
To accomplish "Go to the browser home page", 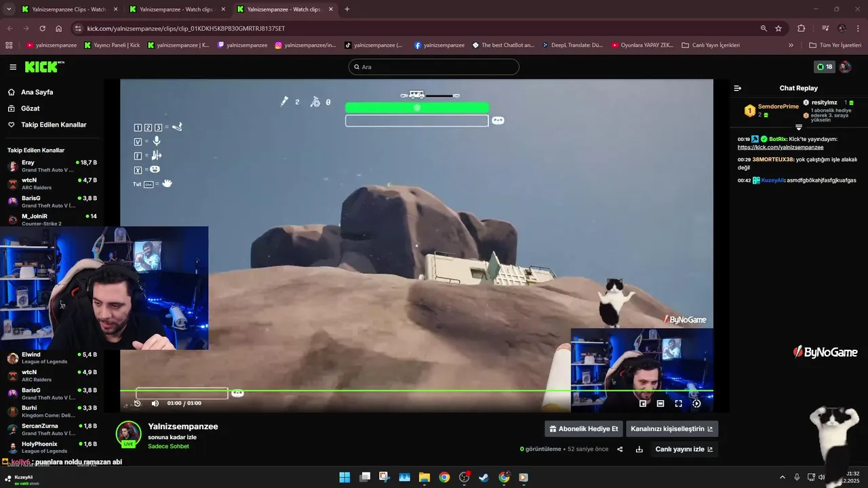I will click(x=59, y=28).
